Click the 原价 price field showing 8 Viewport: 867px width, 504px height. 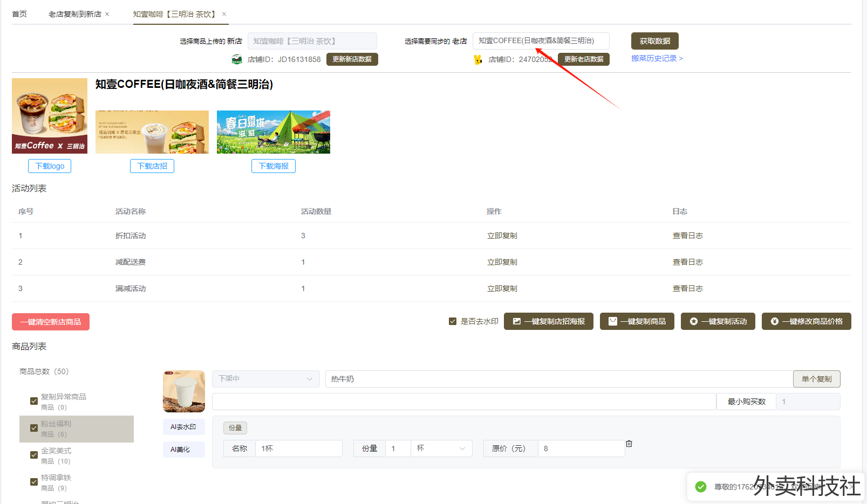click(x=581, y=448)
